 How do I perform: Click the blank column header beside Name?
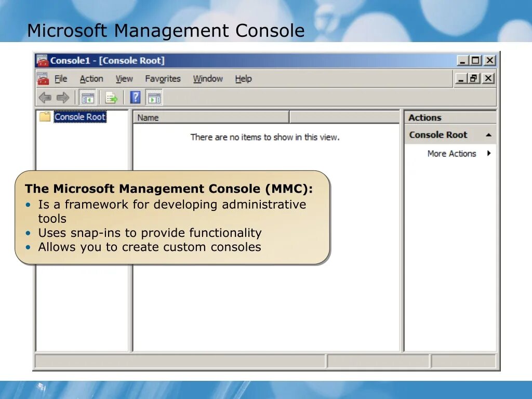[x=344, y=117]
